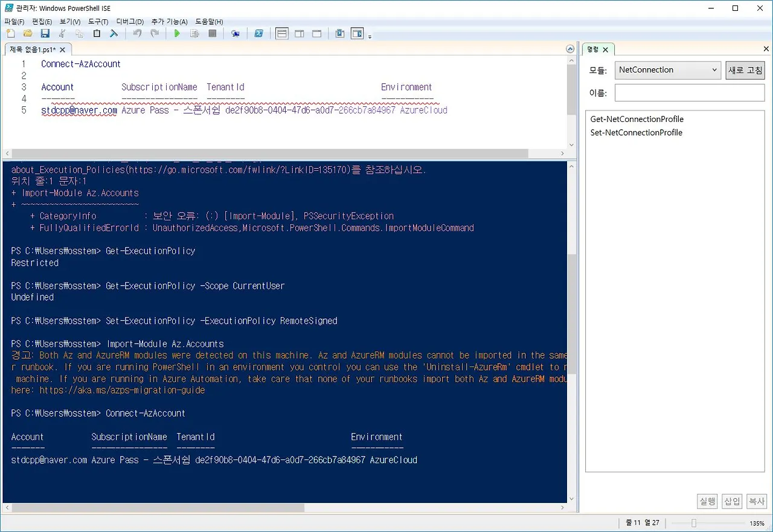Cut selection with the scissors icon
Viewport: 773px width, 532px height.
pos(62,34)
